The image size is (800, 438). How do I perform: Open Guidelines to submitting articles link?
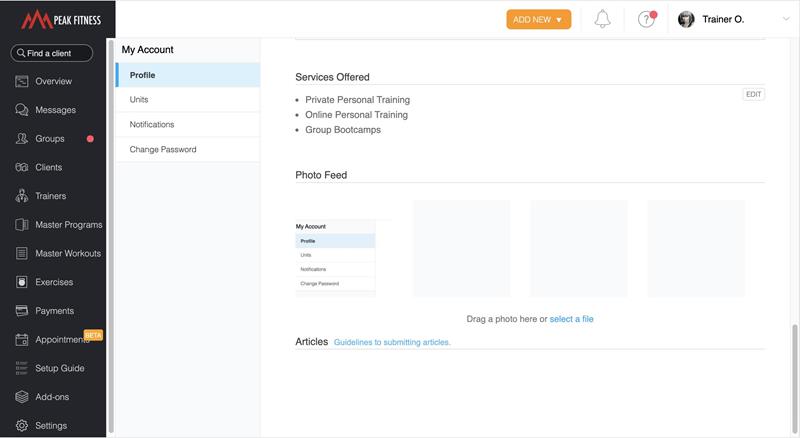click(392, 342)
